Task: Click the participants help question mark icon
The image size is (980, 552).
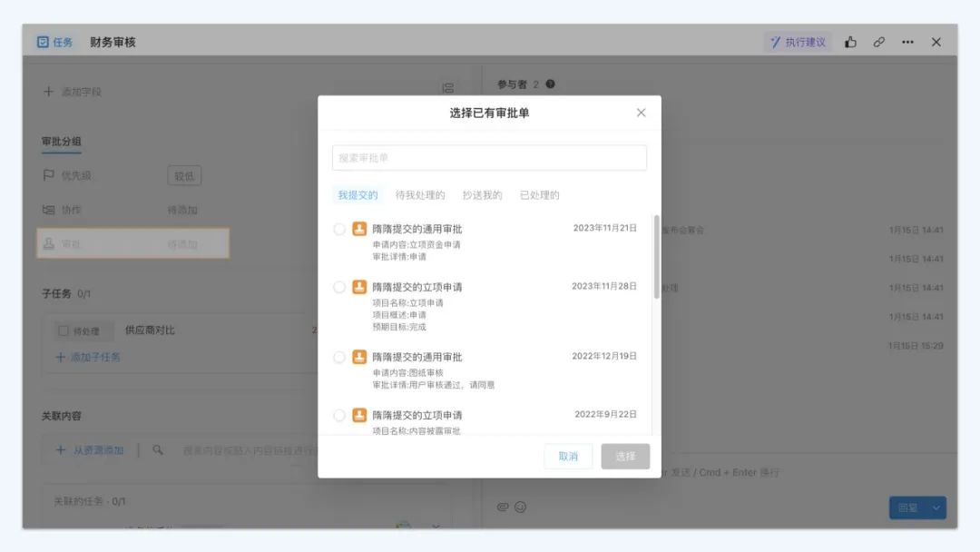Action: pyautogui.click(x=550, y=84)
